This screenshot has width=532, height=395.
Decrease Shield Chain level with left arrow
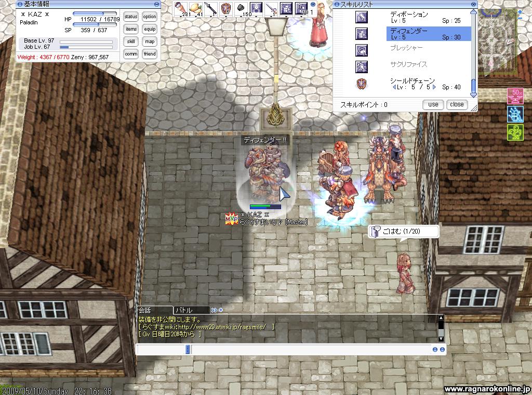(x=394, y=87)
